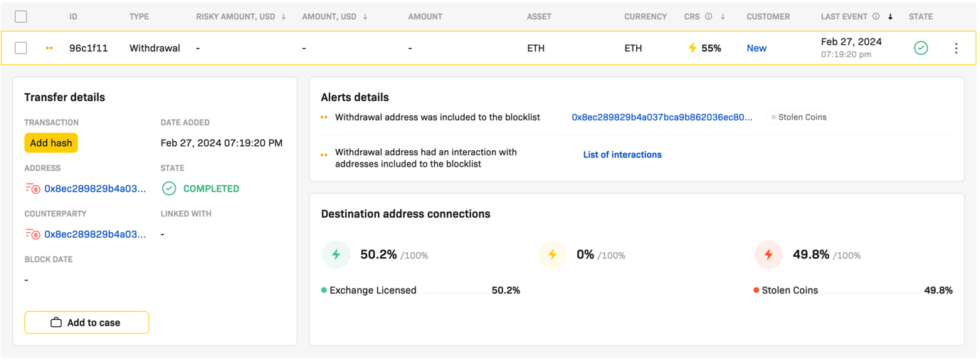Click the red lightning icon beside 49.8%
Image resolution: width=980 pixels, height=359 pixels.
point(769,254)
